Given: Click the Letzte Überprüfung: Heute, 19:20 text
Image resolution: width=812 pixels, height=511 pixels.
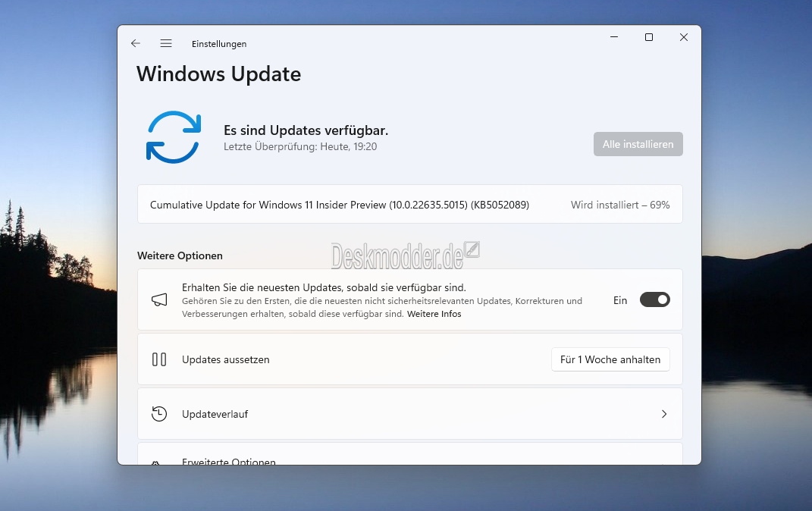Looking at the screenshot, I should click(x=300, y=146).
